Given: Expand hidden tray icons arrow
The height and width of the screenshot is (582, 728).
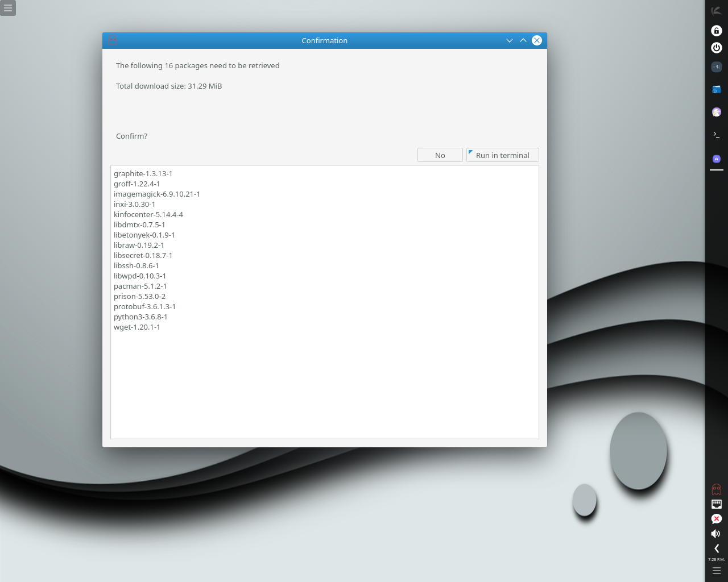Looking at the screenshot, I should pos(717,548).
